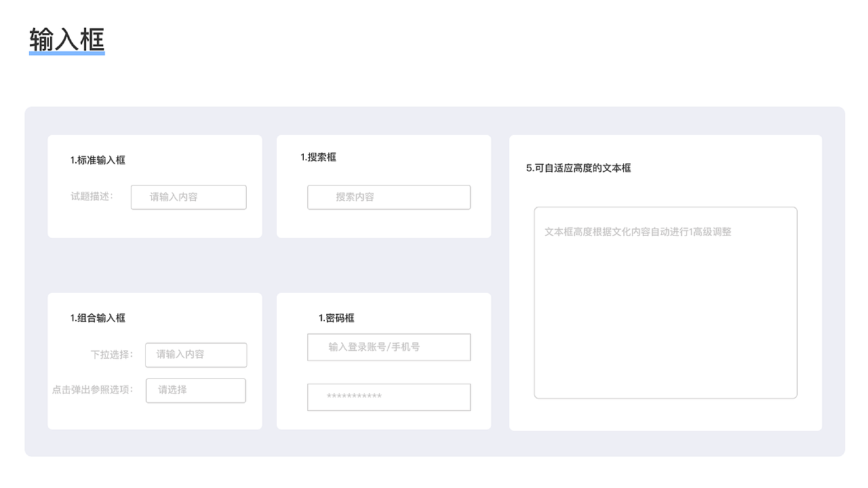The height and width of the screenshot is (488, 868).
Task: Click the 试题描述： label
Action: tap(92, 197)
